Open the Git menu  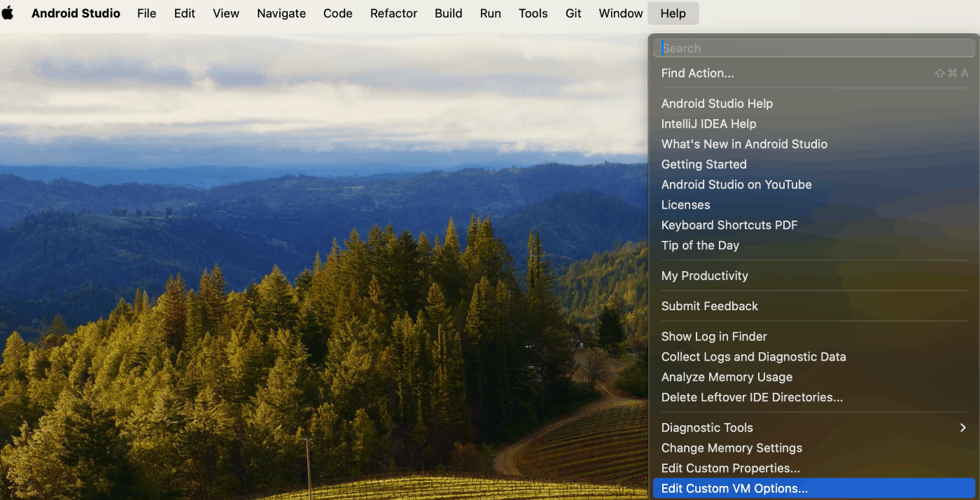pyautogui.click(x=573, y=13)
